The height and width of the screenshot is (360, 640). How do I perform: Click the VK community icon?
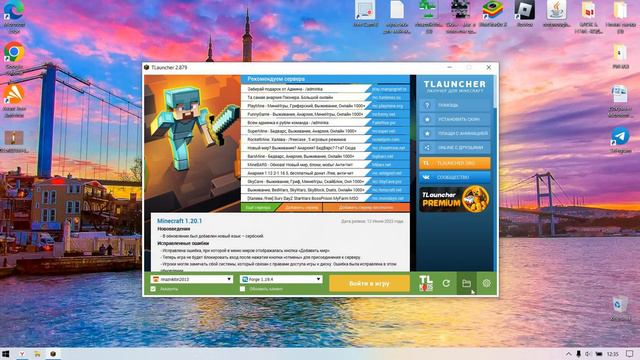426,178
